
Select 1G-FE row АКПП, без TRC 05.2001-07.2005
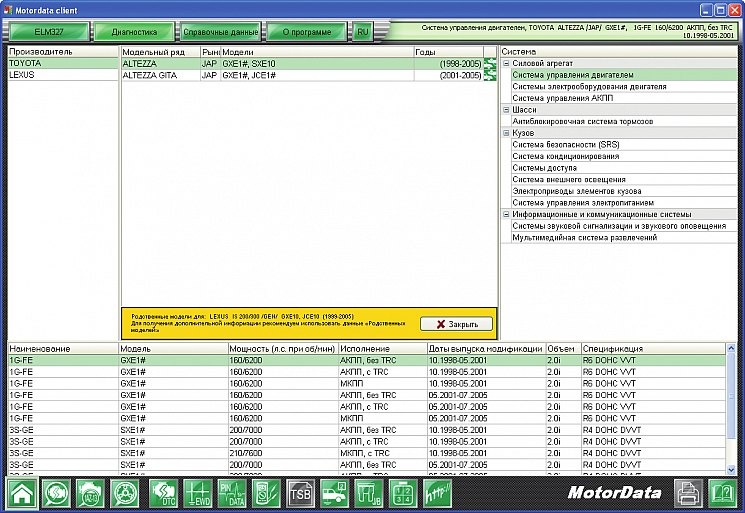click(x=367, y=395)
